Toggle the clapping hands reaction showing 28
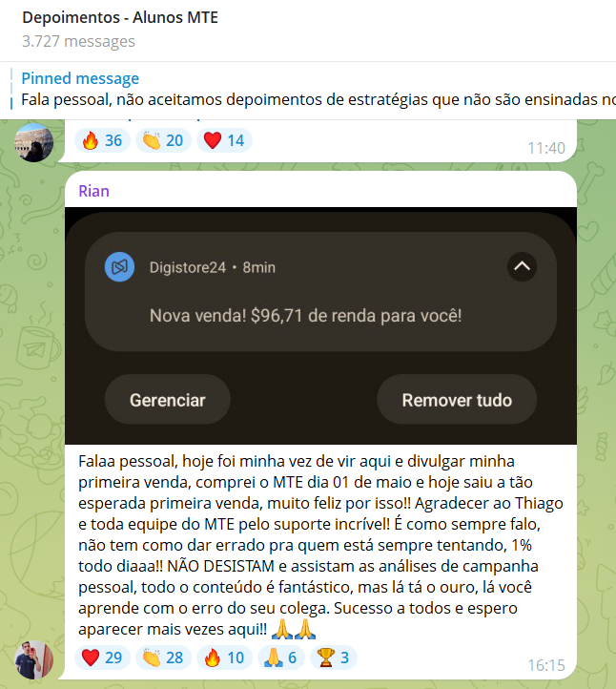This screenshot has width=616, height=689. click(x=163, y=658)
